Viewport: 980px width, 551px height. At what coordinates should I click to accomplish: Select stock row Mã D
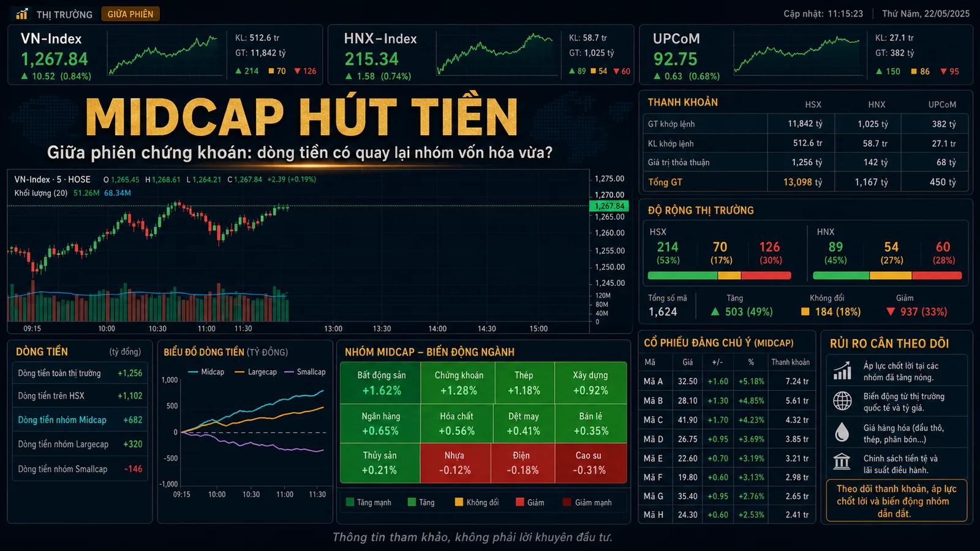tap(726, 439)
